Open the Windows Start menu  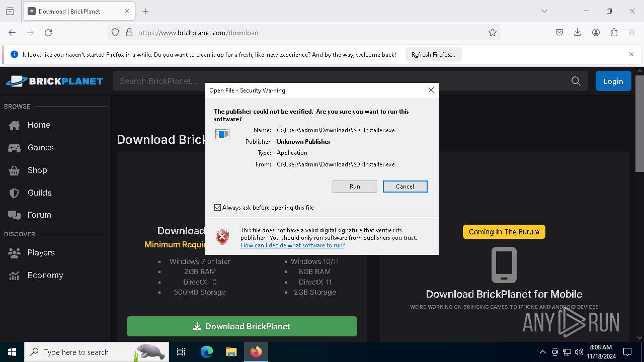coord(12,352)
